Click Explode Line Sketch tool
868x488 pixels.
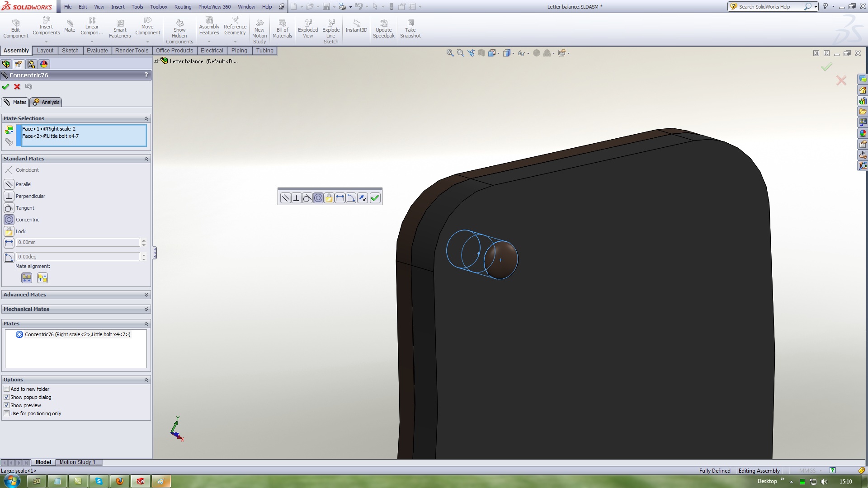pyautogui.click(x=331, y=31)
